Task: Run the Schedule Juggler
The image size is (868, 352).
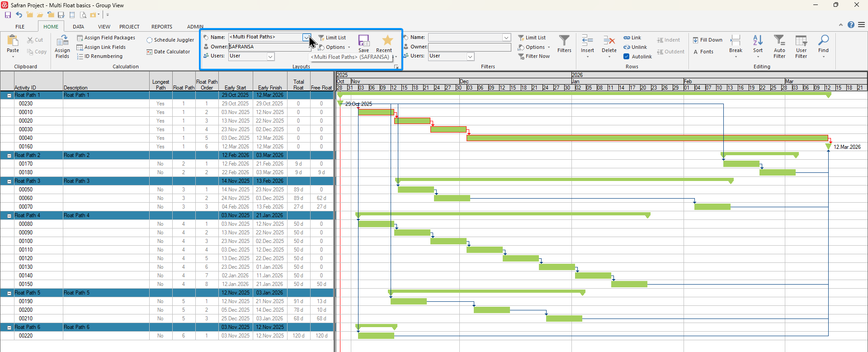Action: pyautogui.click(x=170, y=40)
